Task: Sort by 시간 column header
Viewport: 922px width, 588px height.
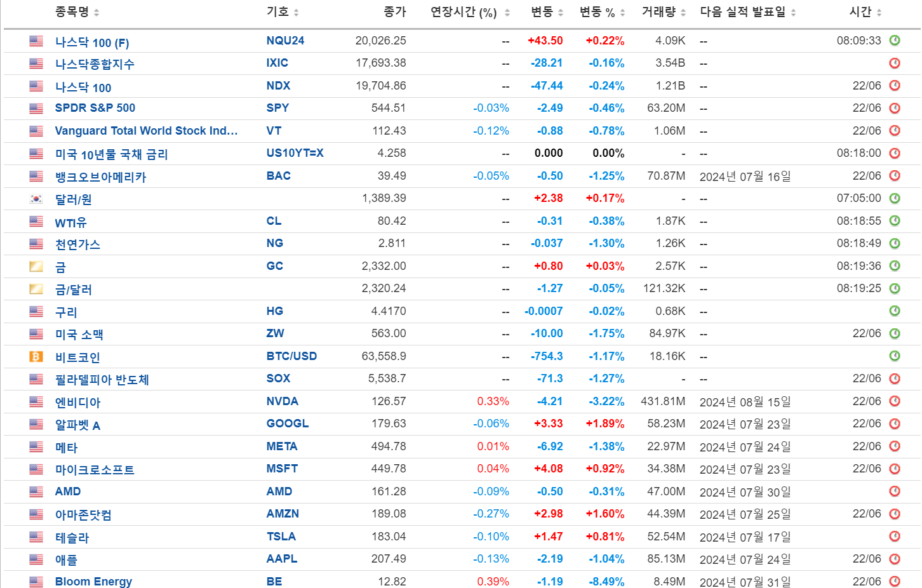Action: click(865, 12)
